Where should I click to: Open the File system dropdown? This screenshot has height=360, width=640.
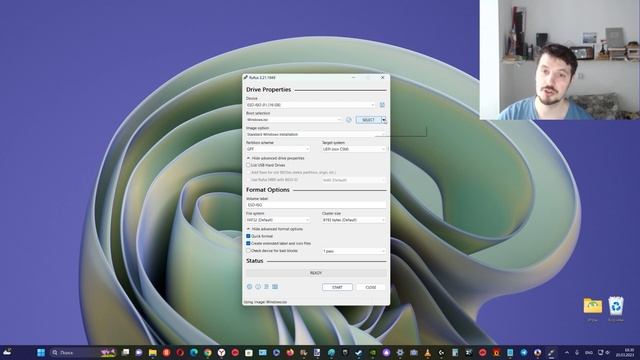pyautogui.click(x=278, y=220)
